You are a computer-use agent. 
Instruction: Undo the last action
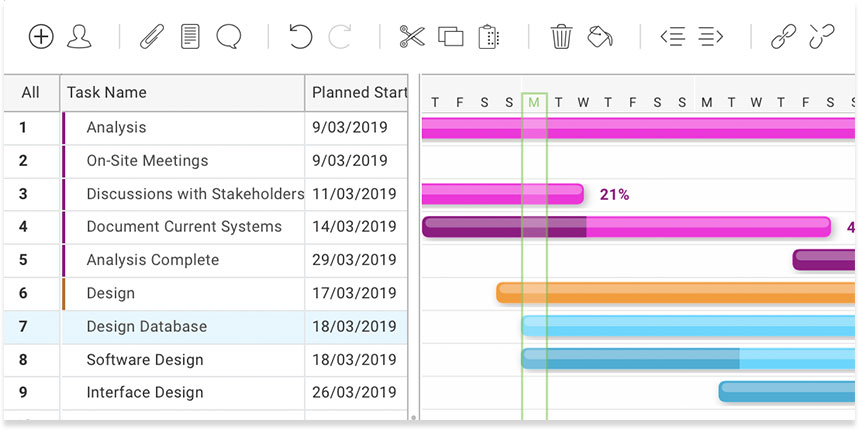(x=300, y=37)
